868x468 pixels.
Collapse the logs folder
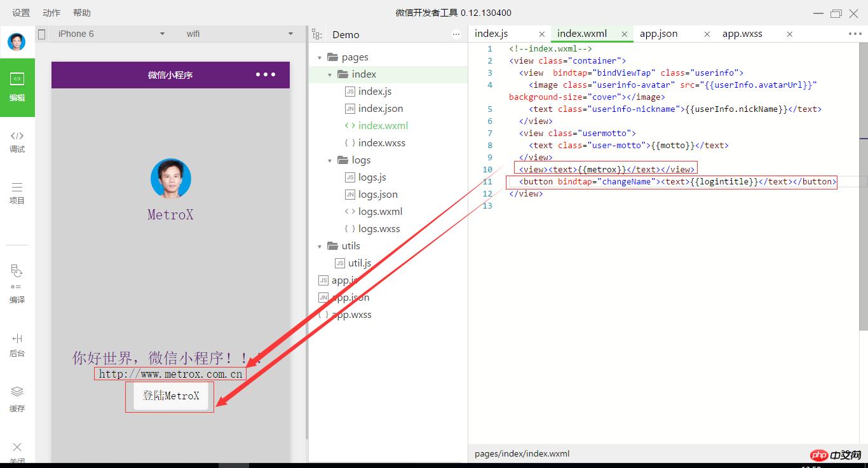point(330,160)
